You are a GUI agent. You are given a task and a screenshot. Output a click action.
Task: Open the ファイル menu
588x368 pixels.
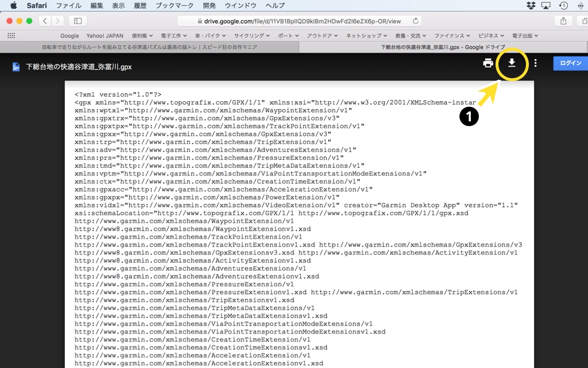[69, 6]
